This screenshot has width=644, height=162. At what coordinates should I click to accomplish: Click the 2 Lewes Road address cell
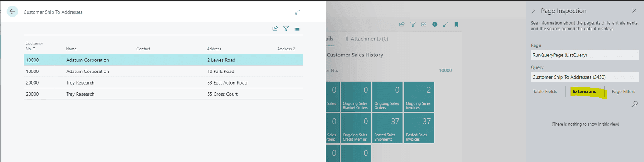[x=221, y=60]
